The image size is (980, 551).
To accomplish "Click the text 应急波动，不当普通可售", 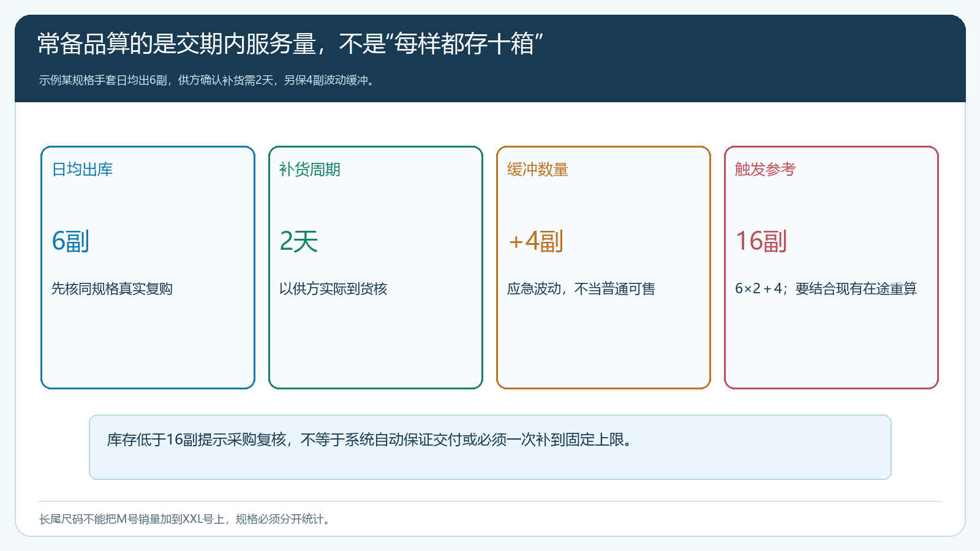I will click(x=581, y=288).
